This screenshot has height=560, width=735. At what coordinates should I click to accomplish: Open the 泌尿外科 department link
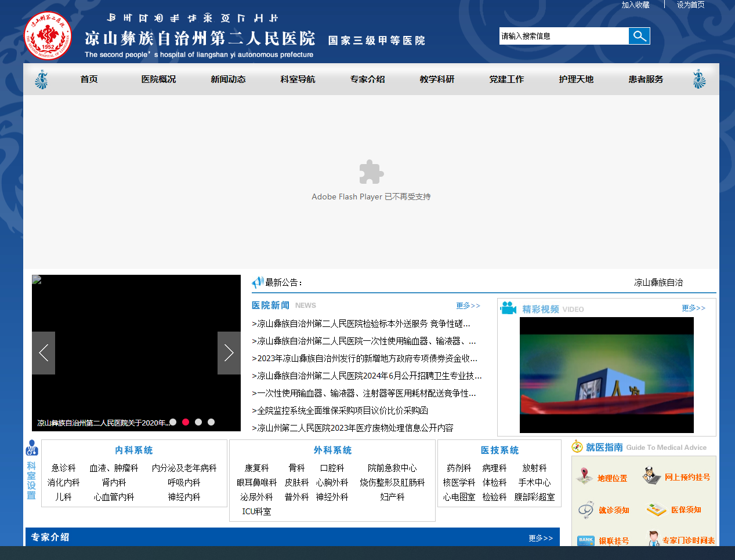tap(256, 497)
